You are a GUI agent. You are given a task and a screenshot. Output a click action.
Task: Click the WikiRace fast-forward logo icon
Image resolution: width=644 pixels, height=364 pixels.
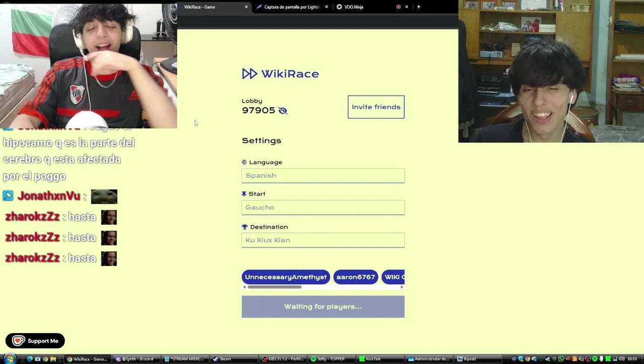(250, 74)
